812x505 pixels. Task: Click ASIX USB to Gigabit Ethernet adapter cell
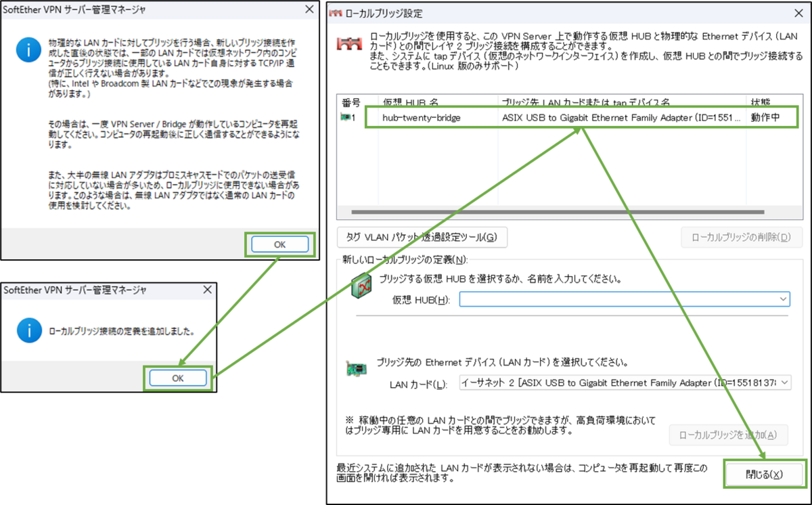[x=621, y=117]
